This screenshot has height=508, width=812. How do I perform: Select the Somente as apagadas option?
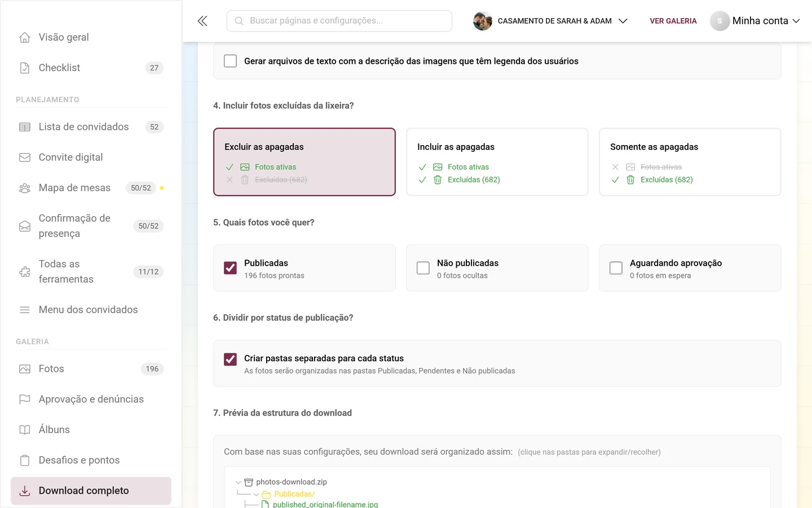(x=690, y=162)
